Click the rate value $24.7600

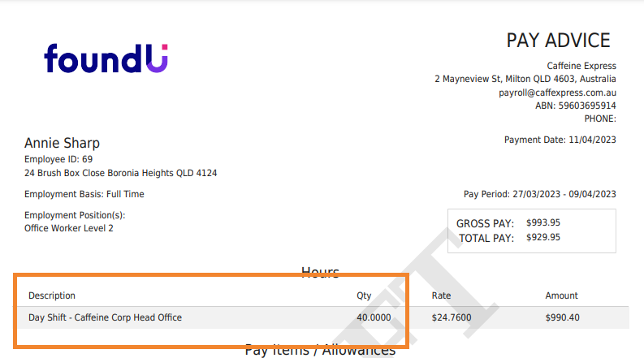[452, 317]
